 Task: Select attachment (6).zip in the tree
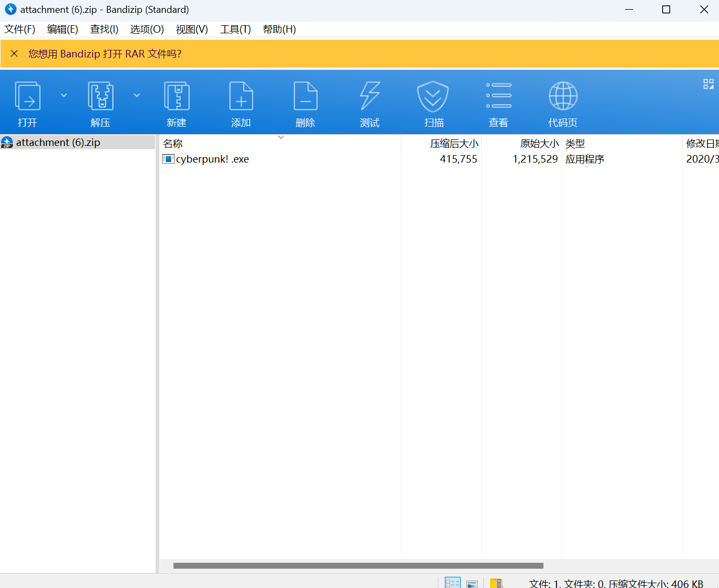click(78, 142)
